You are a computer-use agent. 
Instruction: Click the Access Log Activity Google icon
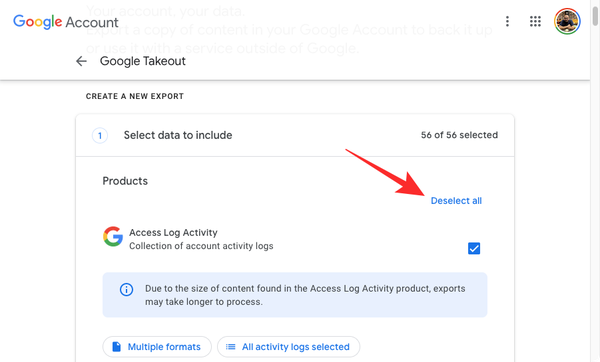coord(113,236)
